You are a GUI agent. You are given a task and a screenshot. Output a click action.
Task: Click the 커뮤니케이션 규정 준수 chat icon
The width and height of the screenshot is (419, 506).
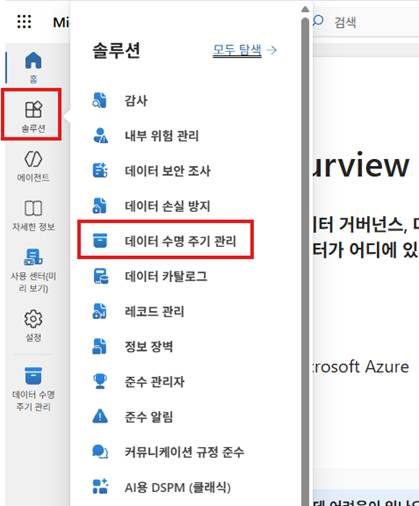pyautogui.click(x=100, y=452)
